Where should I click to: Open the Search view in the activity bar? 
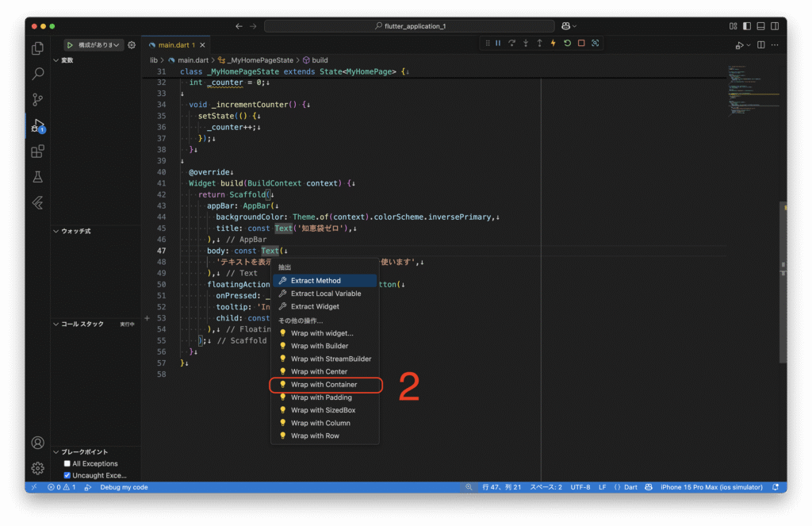tap(37, 74)
